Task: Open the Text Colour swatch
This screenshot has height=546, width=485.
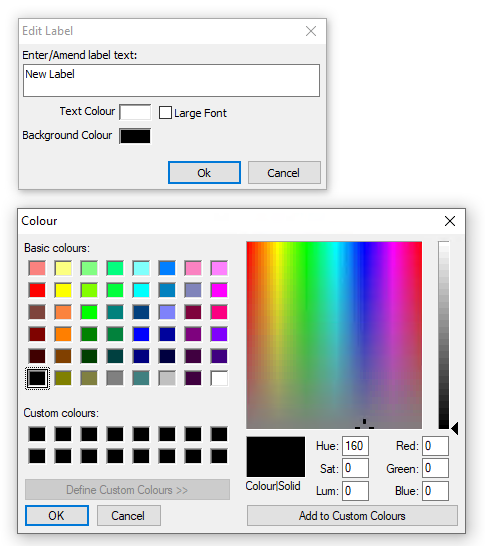Action: (x=135, y=112)
